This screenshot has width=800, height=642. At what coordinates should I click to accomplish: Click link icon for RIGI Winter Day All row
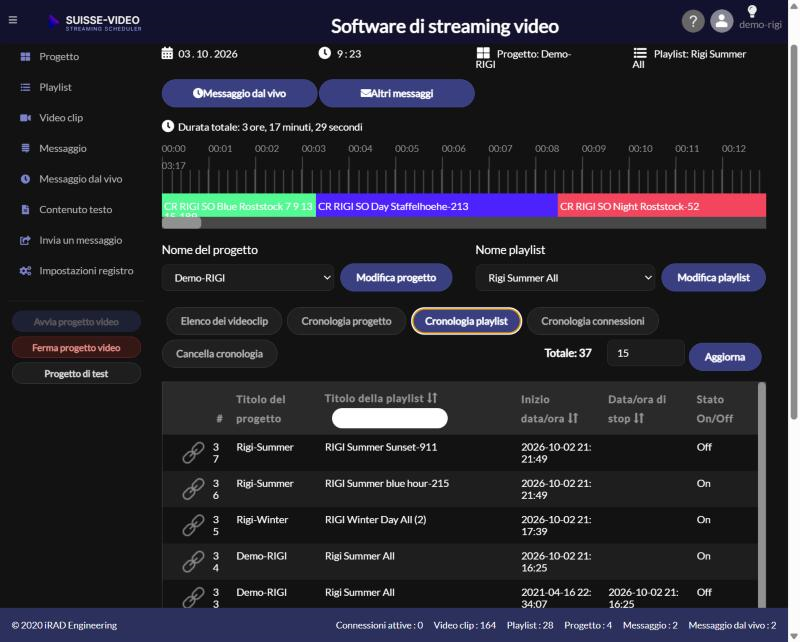(x=193, y=525)
